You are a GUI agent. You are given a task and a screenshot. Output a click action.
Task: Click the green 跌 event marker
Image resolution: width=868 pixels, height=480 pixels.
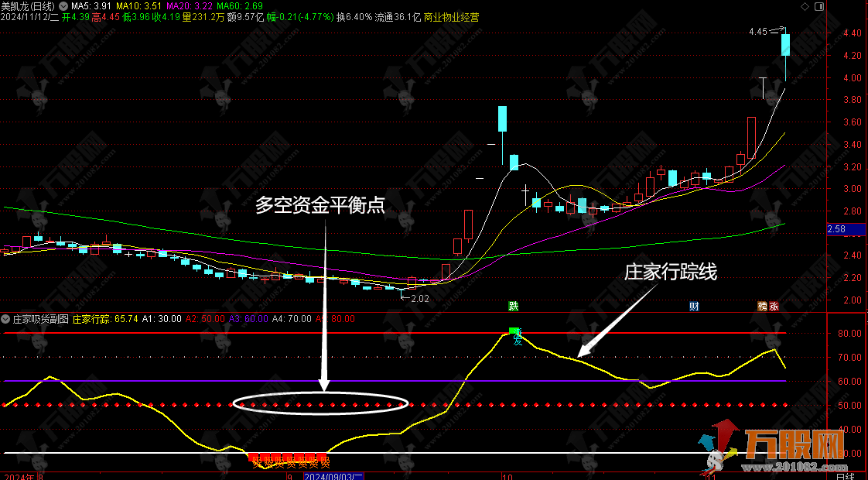[514, 306]
